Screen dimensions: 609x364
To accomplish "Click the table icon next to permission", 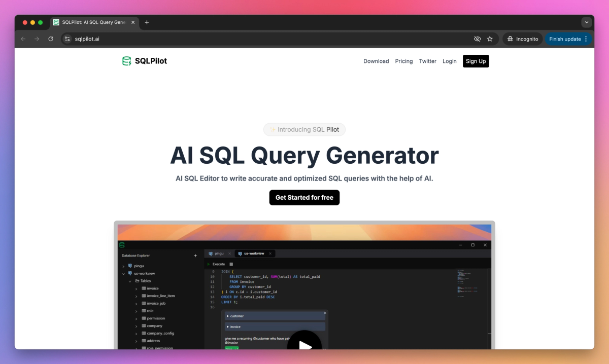I will pyautogui.click(x=143, y=318).
